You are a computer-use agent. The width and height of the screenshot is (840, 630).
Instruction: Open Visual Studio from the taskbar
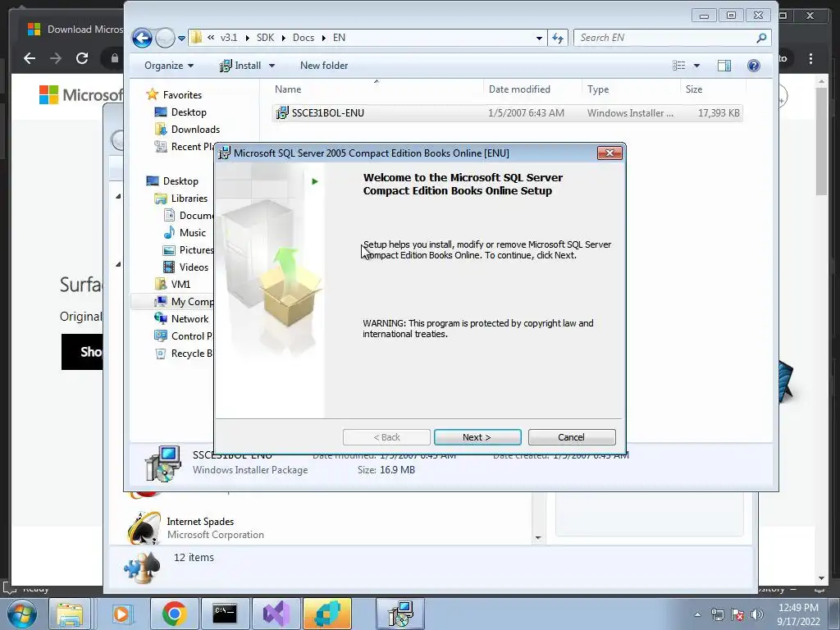[276, 614]
